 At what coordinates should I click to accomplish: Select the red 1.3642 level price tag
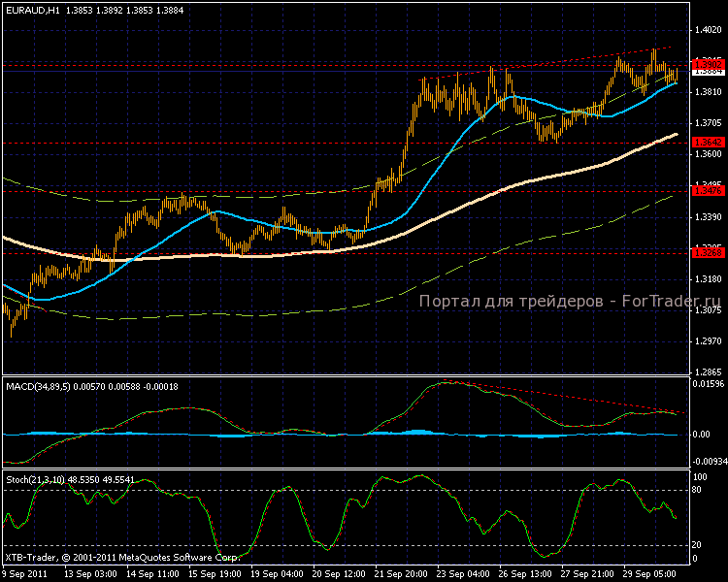tap(708, 143)
